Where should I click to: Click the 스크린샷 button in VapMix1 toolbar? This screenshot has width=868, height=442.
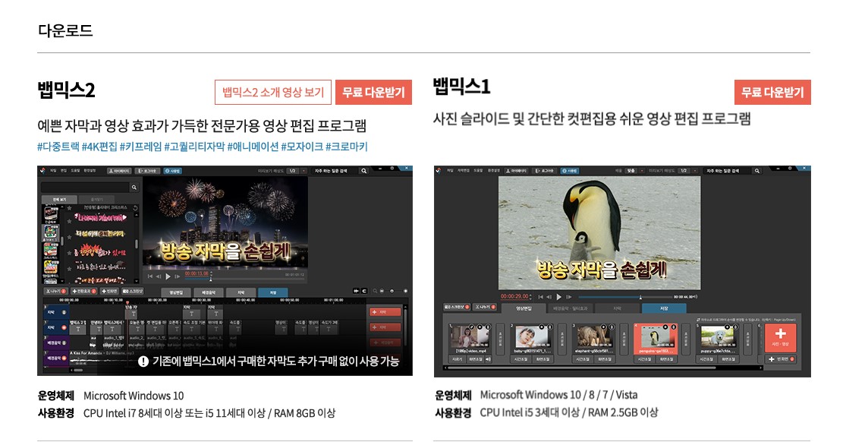tap(457, 307)
